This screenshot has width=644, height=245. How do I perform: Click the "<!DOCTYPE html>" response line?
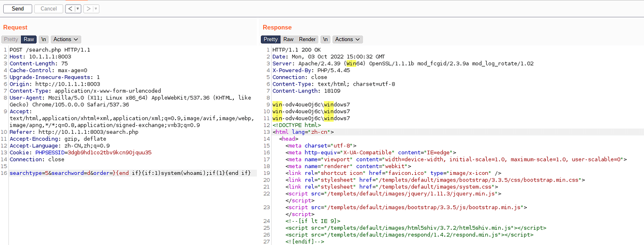click(x=297, y=125)
